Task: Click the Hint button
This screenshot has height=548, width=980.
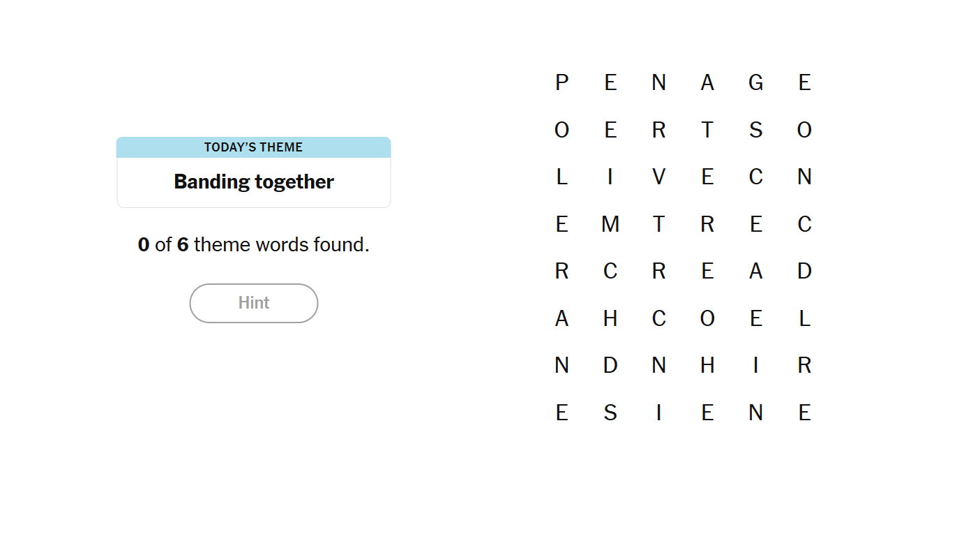Action: click(x=253, y=303)
